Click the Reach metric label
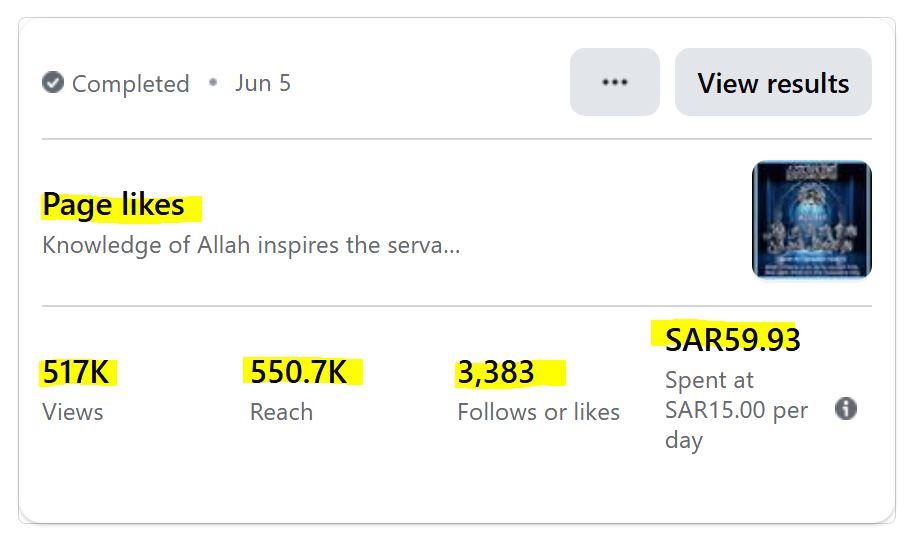Viewport: 912px width, 551px height. coord(281,412)
